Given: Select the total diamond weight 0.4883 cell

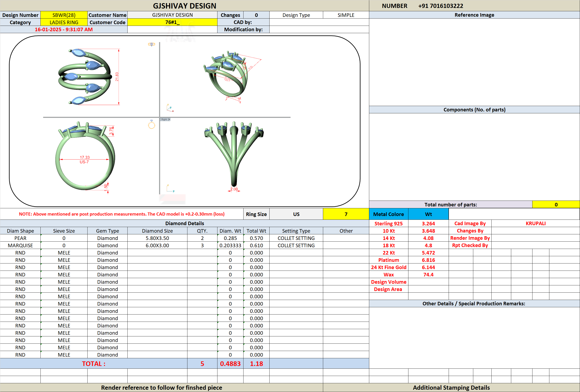Looking at the screenshot, I should click(230, 364).
